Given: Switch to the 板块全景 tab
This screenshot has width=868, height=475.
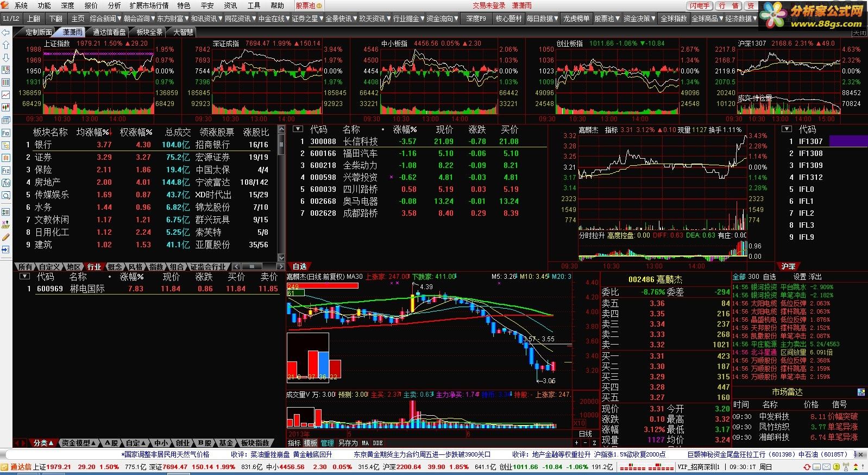Looking at the screenshot, I should coord(149,32).
